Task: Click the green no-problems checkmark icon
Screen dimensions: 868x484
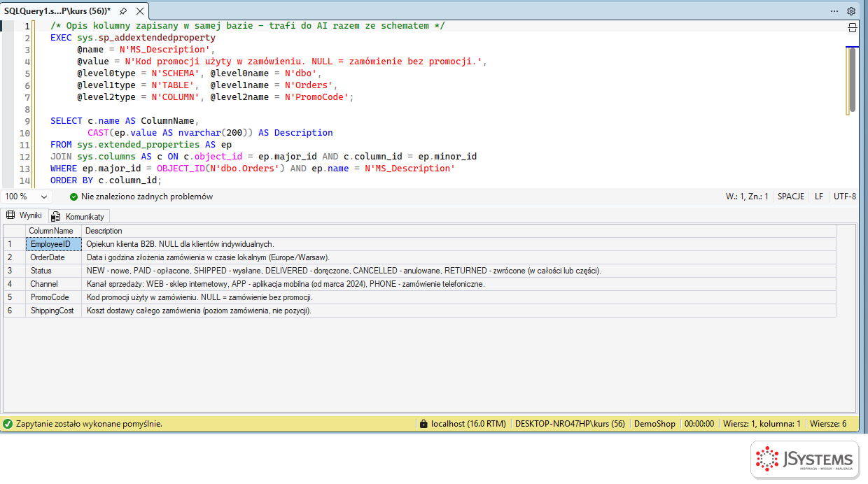Action: click(73, 197)
